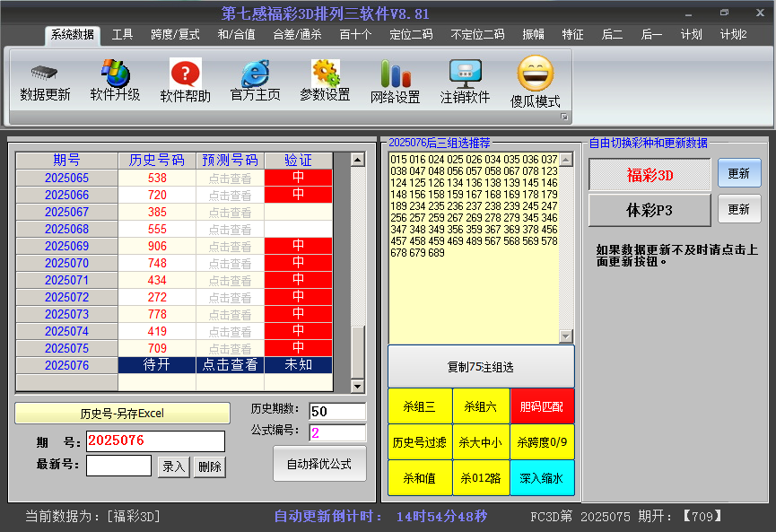The width and height of the screenshot is (776, 532).
Task: Click the 中 verification cell for 2025069
Action: [x=299, y=246]
